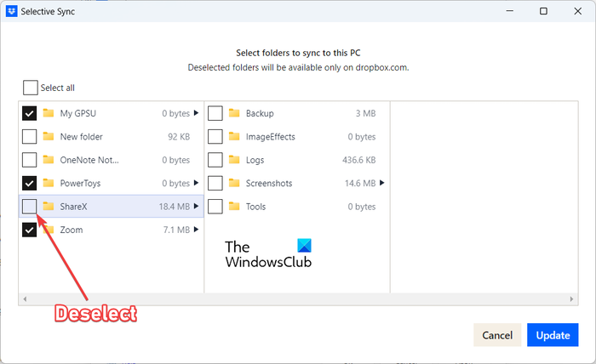Click the Dropbox icon in title bar
This screenshot has width=596, height=364.
point(11,11)
